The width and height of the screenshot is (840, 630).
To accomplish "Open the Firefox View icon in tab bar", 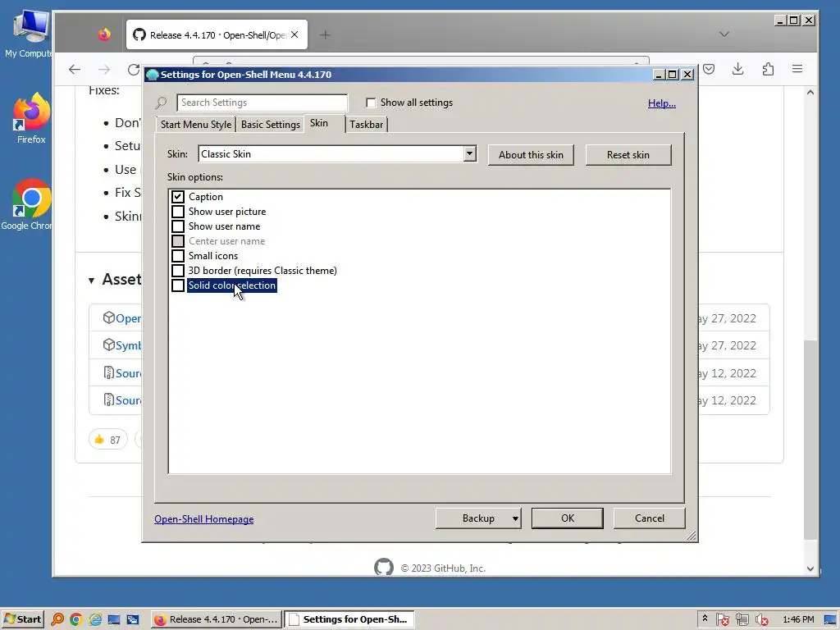I will click(x=104, y=34).
